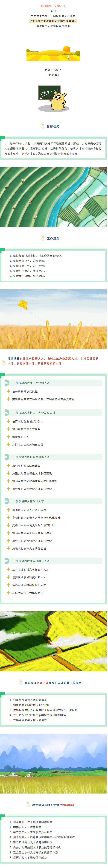
Task: Click the yellow kite in wheat field image
Action: pyautogui.click(x=53, y=319)
